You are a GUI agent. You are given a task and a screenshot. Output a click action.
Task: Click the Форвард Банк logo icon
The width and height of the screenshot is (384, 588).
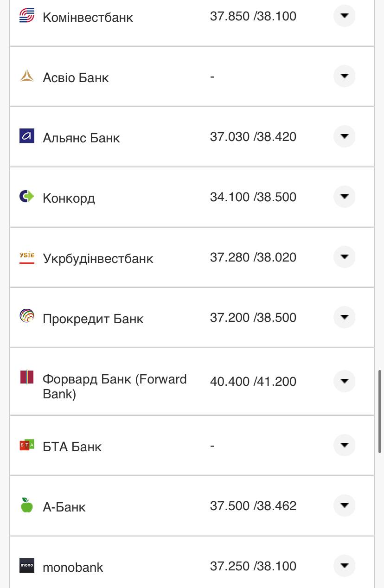point(27,377)
